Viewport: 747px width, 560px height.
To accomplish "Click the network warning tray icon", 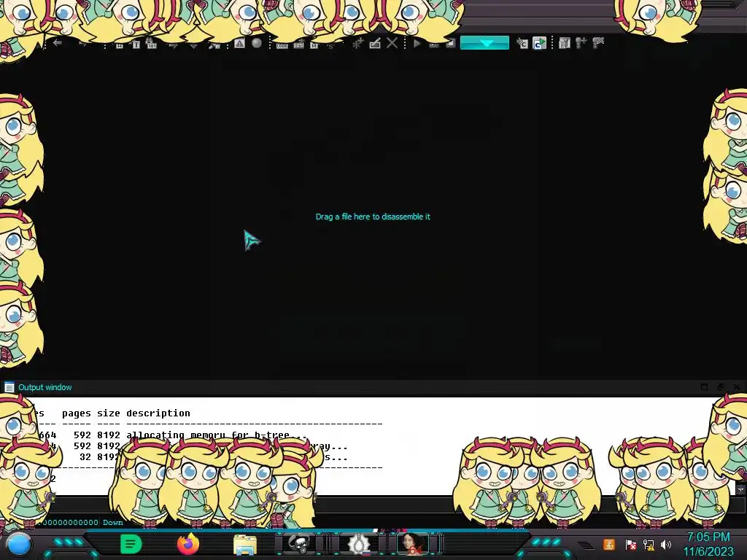I will click(649, 544).
